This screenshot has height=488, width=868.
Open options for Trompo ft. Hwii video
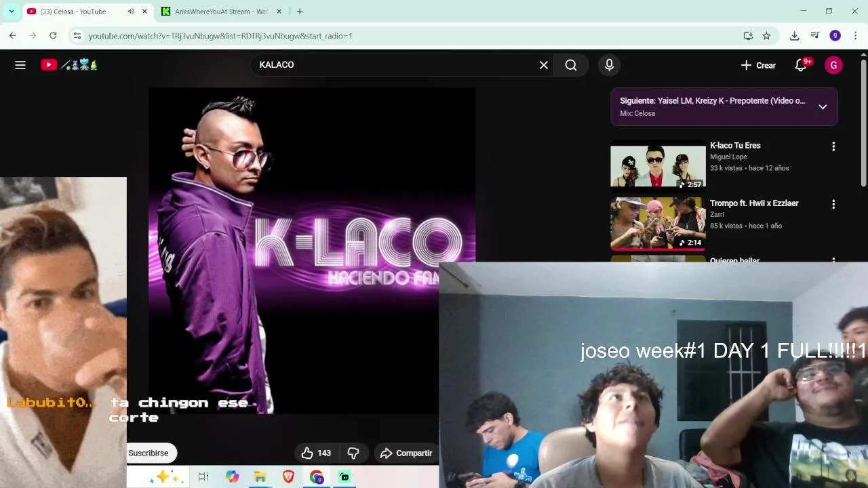tap(833, 204)
